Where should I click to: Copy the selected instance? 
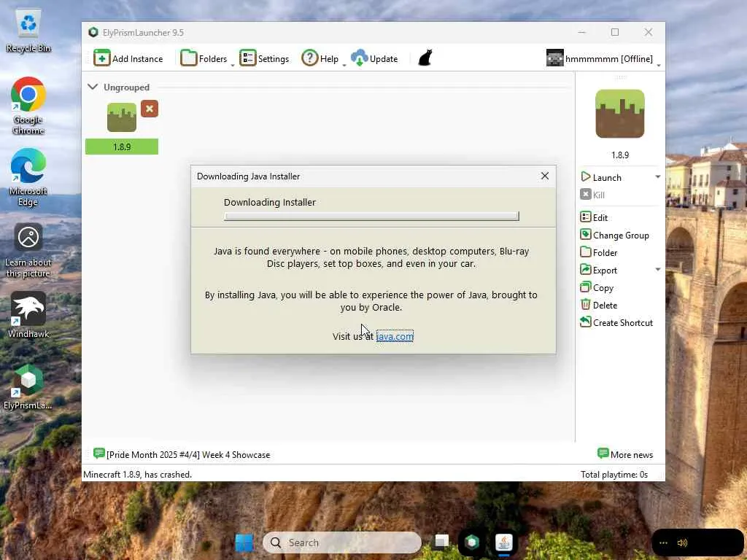[x=597, y=287]
